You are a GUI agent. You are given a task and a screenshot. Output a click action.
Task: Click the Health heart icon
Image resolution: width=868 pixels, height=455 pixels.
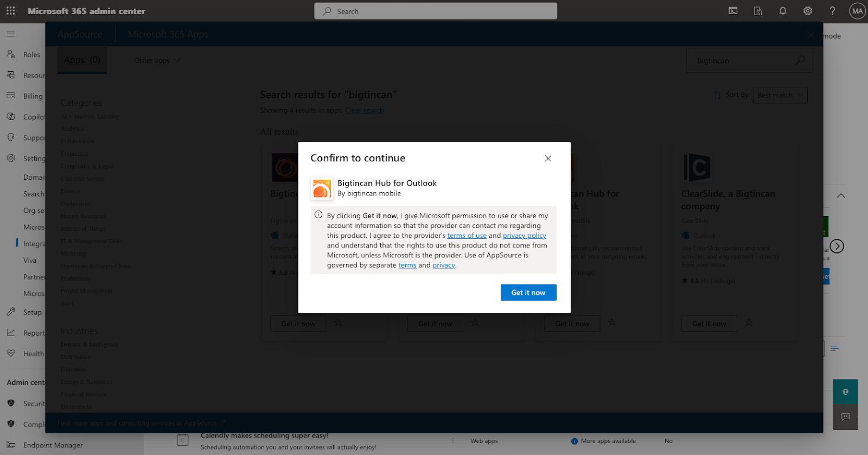tap(11, 353)
